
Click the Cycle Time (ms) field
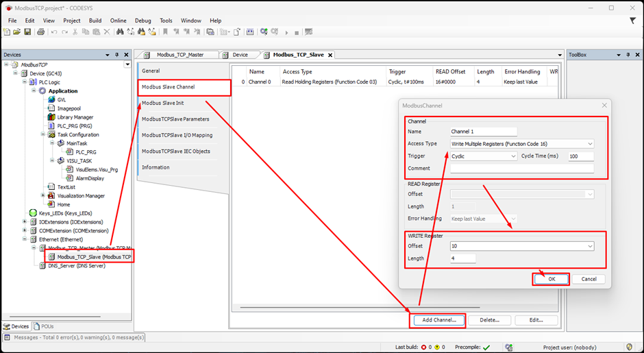(x=581, y=156)
